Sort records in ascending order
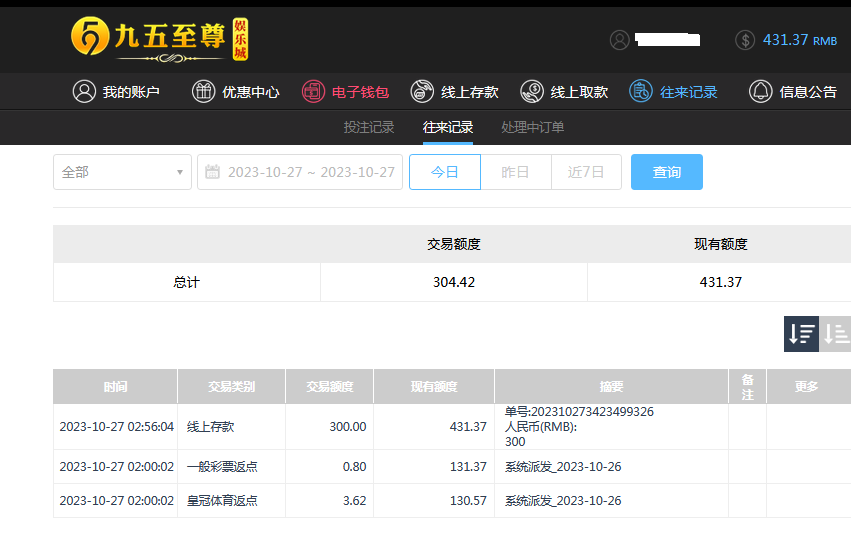The image size is (851, 537). coord(835,334)
